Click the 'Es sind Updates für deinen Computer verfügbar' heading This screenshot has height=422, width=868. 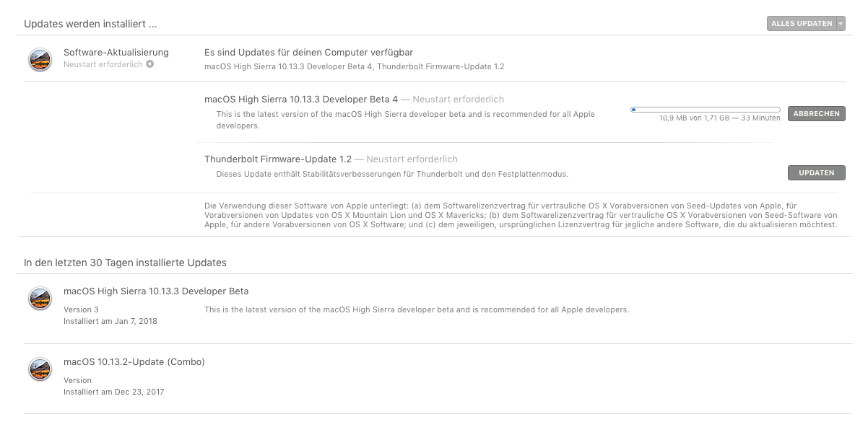[x=308, y=53]
